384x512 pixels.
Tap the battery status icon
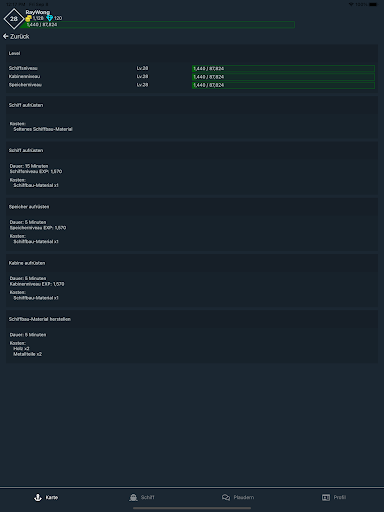tap(373, 4)
